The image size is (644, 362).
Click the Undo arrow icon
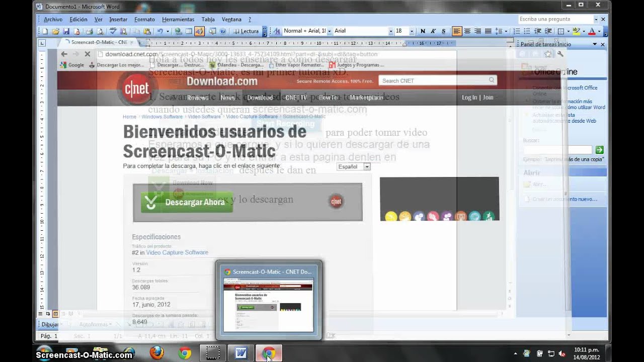pos(160,31)
